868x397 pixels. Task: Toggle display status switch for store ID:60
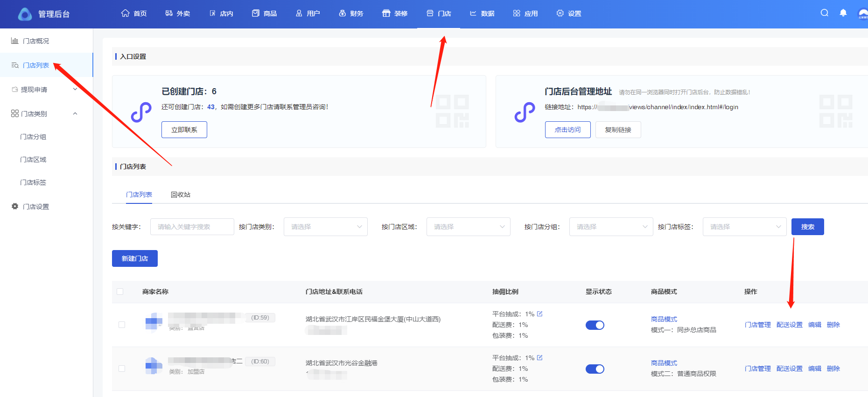[595, 369]
